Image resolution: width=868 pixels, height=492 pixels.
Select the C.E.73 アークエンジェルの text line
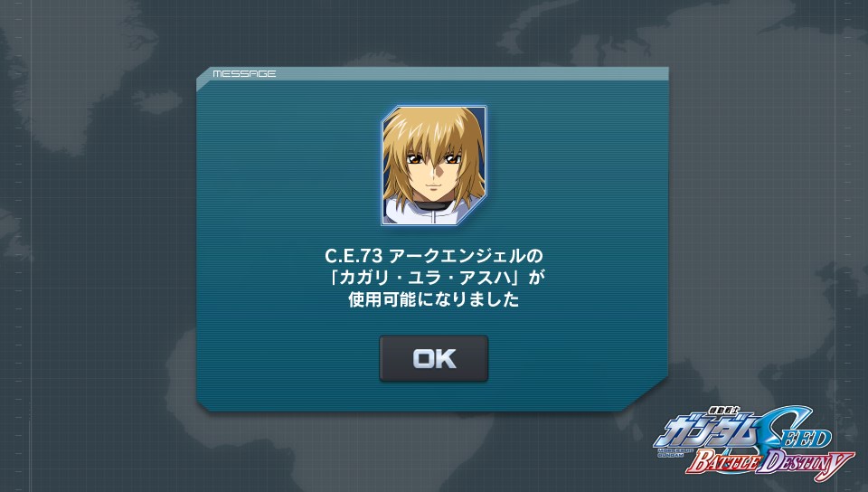click(433, 256)
